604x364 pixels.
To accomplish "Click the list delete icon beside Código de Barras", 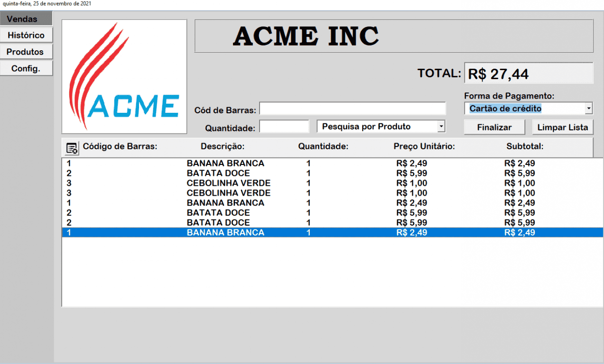I will (72, 148).
